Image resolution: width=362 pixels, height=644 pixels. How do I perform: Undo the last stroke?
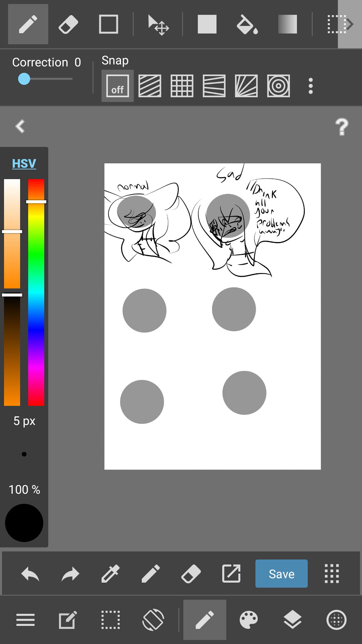[30, 574]
